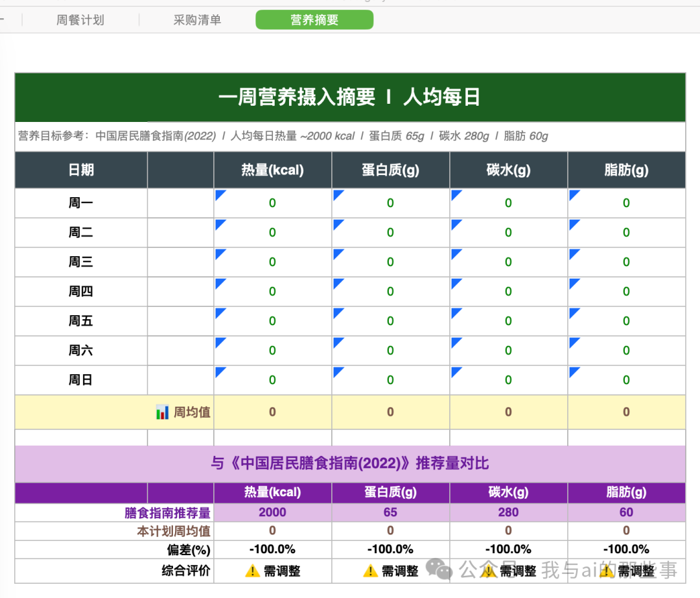Select 周均值 热量 cell
This screenshot has width=700, height=598.
click(x=272, y=412)
